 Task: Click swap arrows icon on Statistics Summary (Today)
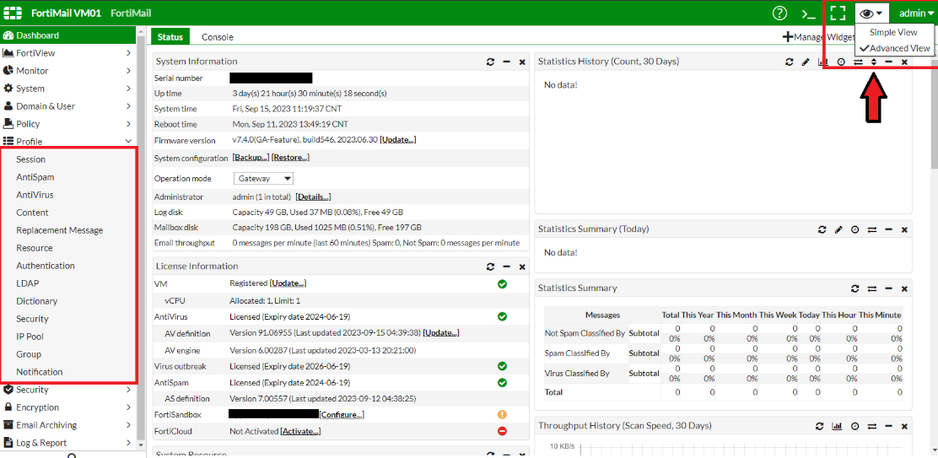(x=872, y=230)
